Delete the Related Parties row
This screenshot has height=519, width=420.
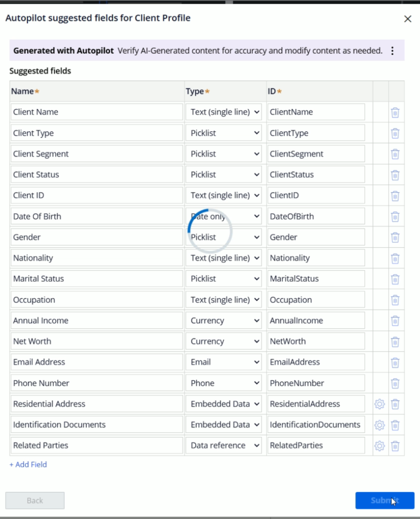click(x=395, y=446)
